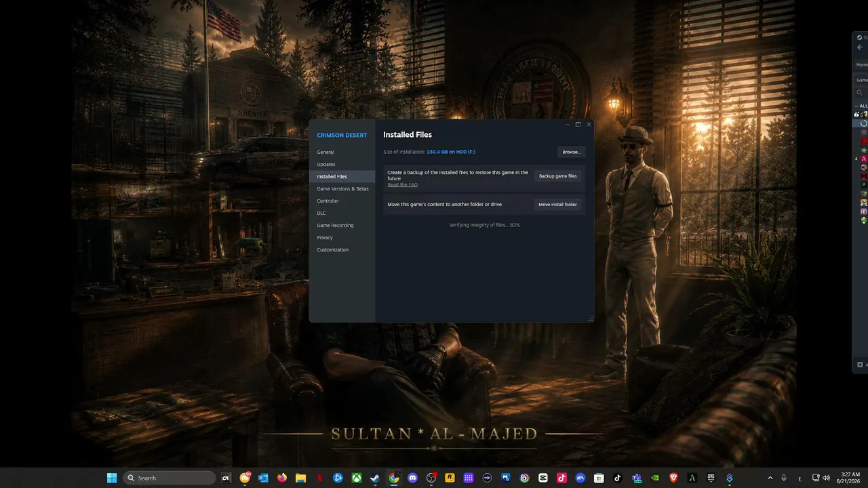The width and height of the screenshot is (868, 488).
Task: Open Google Chrome from the taskbar
Action: (393, 478)
